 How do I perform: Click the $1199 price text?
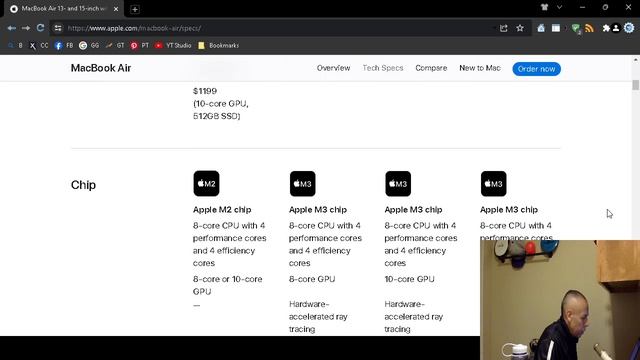205,91
